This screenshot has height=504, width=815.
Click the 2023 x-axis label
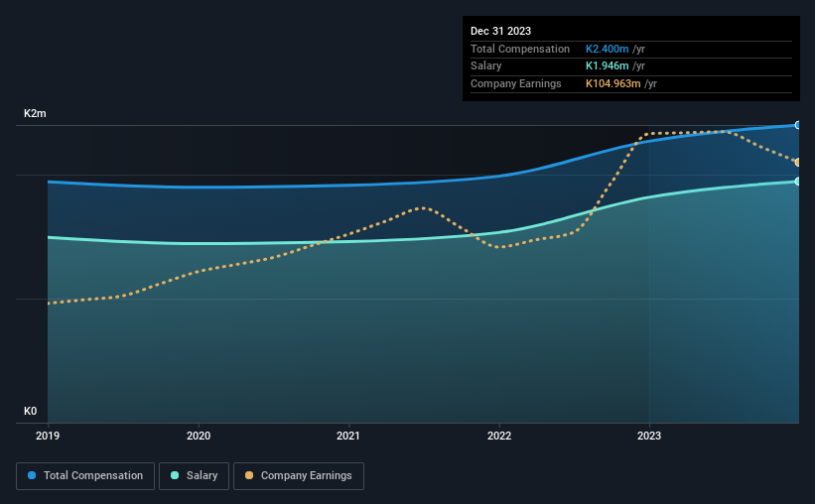pos(649,436)
